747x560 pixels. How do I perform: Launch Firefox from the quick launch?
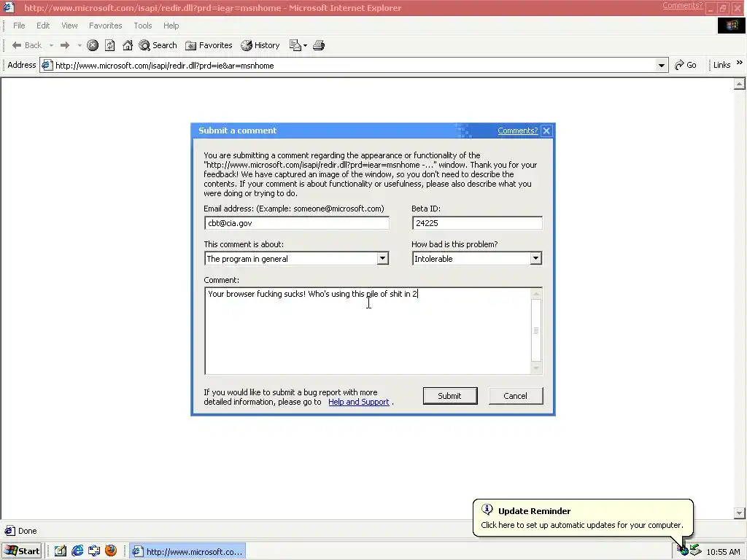tap(111, 551)
